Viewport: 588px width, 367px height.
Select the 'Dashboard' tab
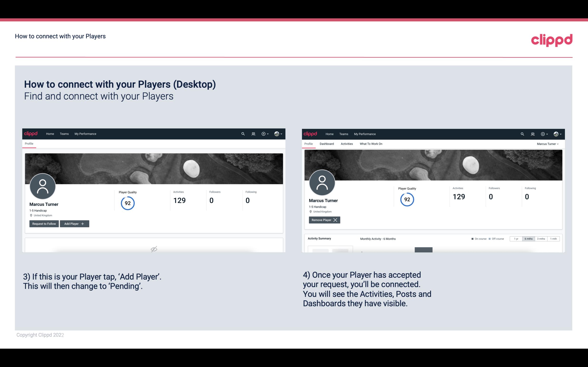326,144
